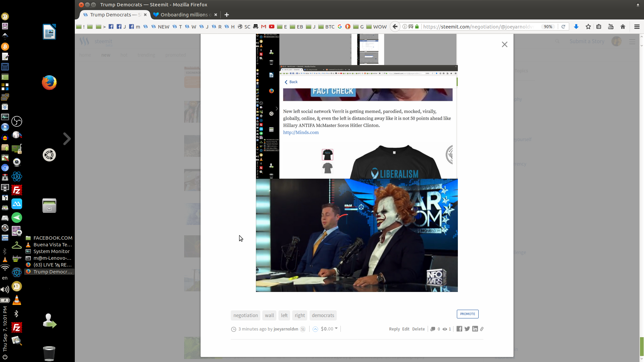The width and height of the screenshot is (644, 362).
Task: Select the wall tag
Action: 269,315
